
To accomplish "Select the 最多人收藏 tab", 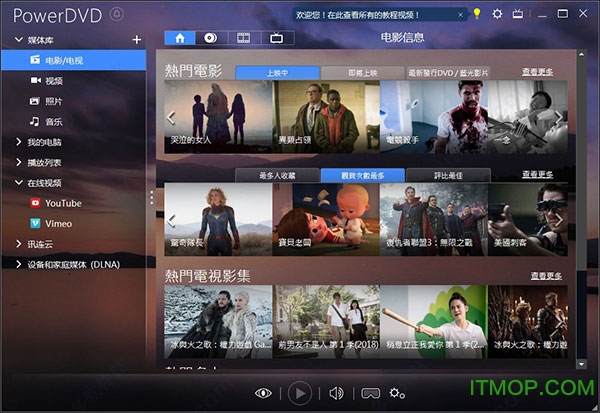I will point(277,175).
